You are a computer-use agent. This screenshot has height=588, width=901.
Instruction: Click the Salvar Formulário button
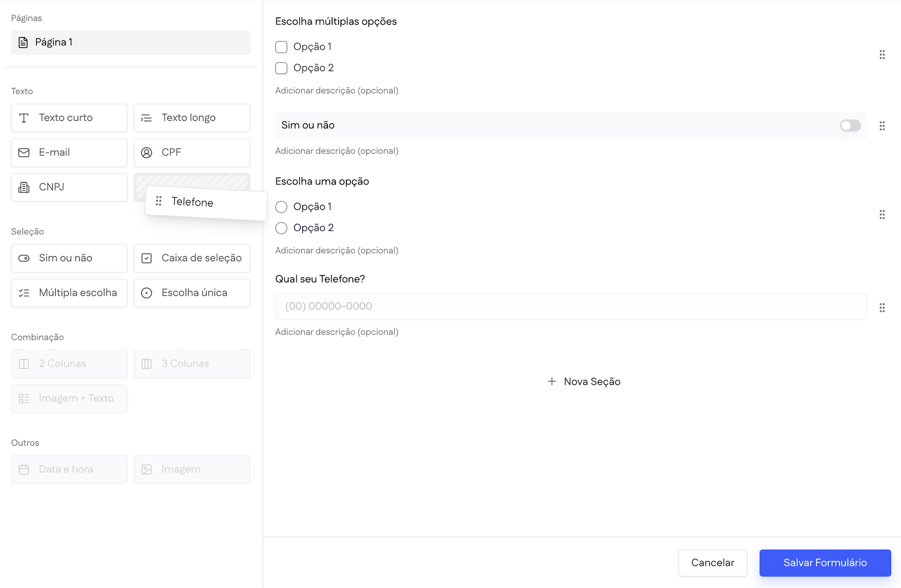click(825, 563)
